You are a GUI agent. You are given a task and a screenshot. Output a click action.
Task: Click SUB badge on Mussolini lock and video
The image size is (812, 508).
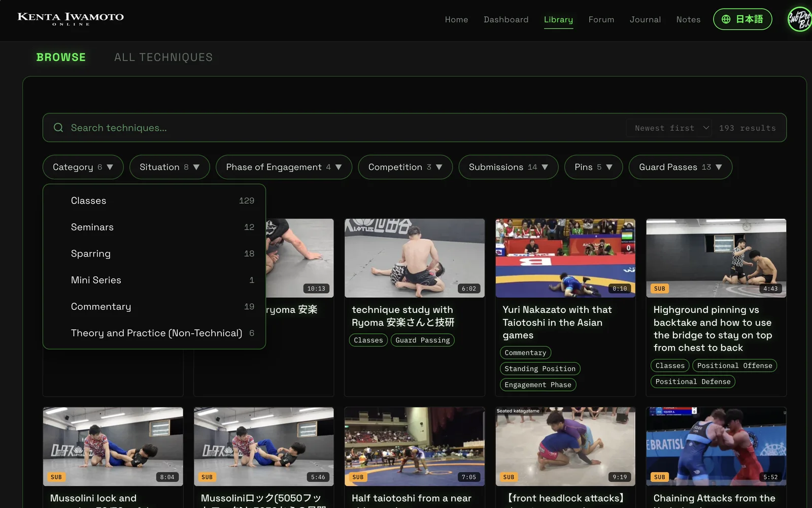click(x=56, y=477)
